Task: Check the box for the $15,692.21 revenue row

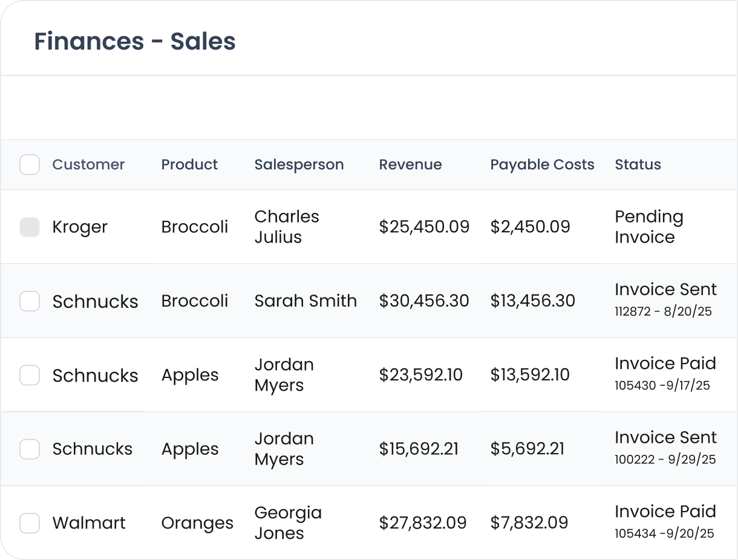Action: (30, 449)
